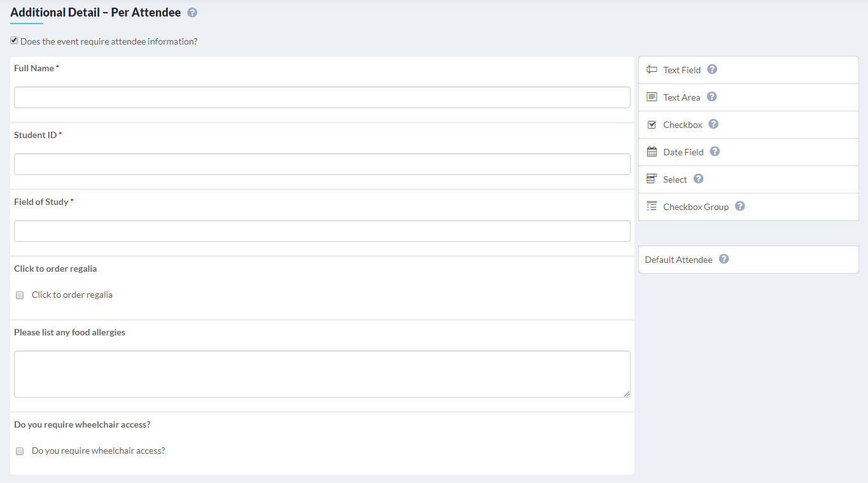Open help icon next to Date Field
868x483 pixels.
[715, 151]
